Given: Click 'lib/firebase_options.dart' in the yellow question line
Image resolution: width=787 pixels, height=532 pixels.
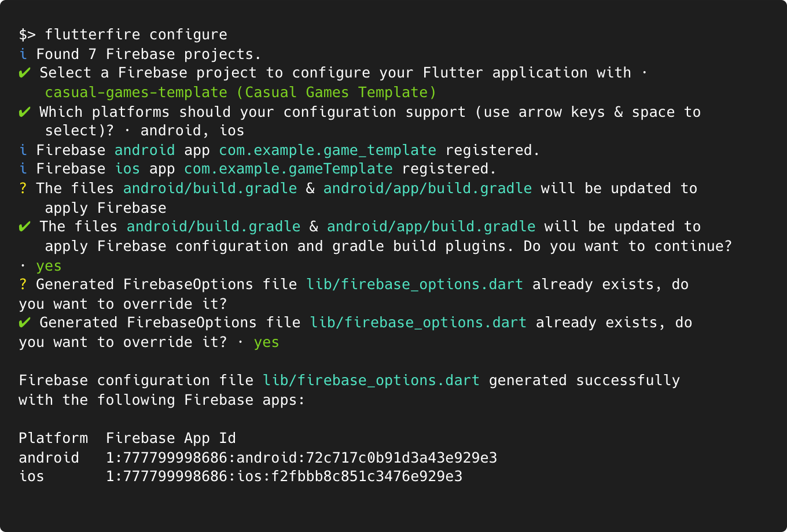Looking at the screenshot, I should point(415,285).
